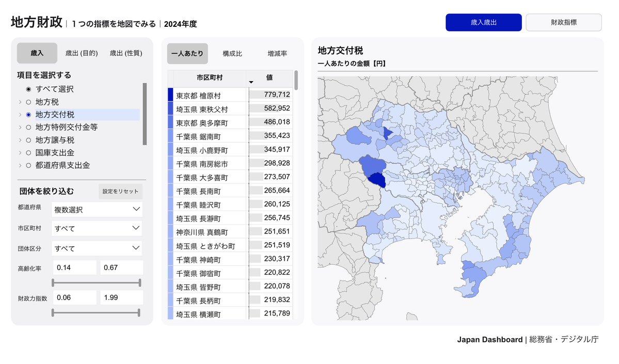Select the 都道府県支出金 radio button
This screenshot has height=364, width=619.
(x=28, y=165)
